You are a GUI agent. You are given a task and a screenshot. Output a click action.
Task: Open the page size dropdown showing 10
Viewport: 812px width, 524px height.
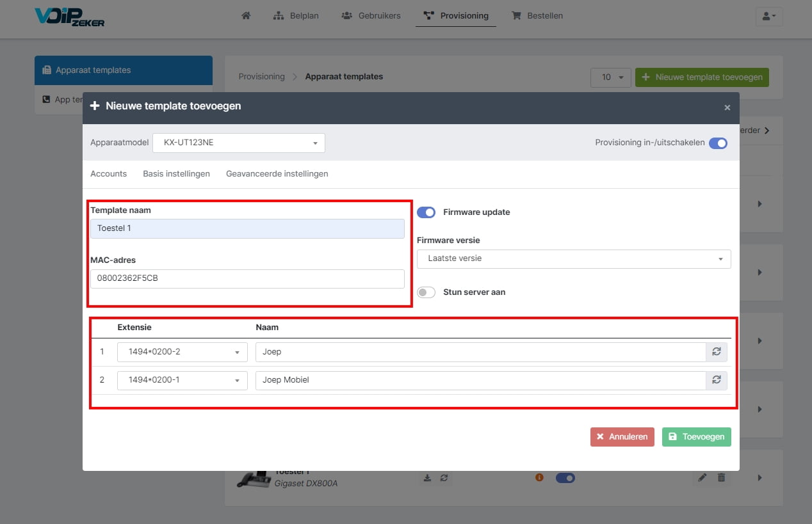coord(611,77)
